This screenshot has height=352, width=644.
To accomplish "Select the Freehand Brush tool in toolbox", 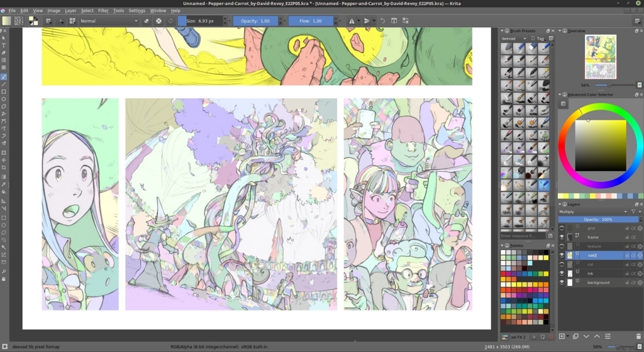I will pos(4,77).
